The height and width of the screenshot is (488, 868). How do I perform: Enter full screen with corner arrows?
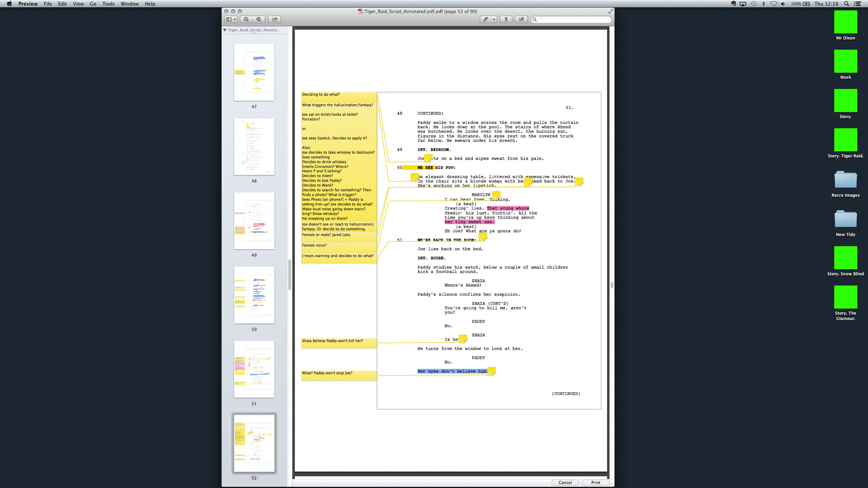610,11
